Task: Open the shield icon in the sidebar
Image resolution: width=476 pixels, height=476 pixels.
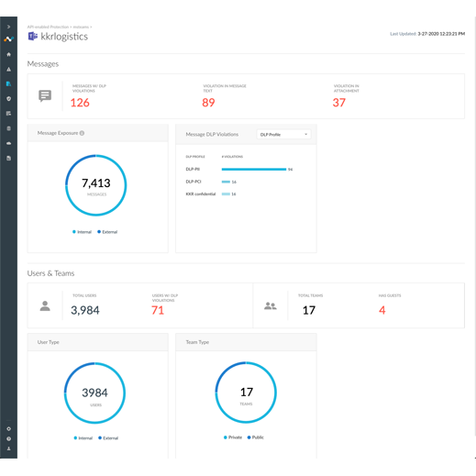Action: (x=8, y=99)
